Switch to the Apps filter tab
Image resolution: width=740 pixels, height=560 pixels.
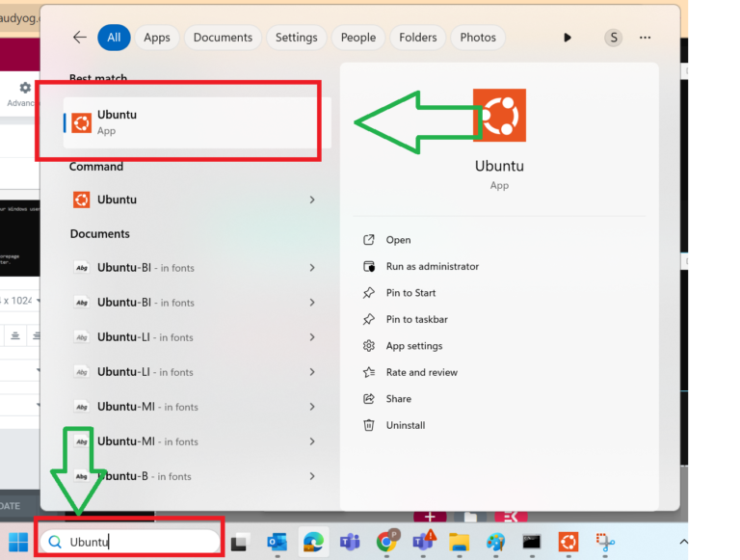click(x=157, y=38)
